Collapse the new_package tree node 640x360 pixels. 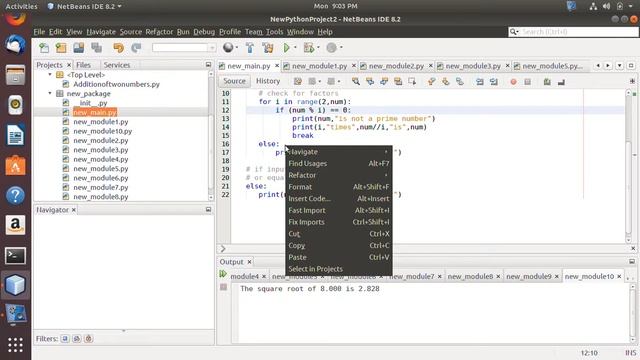pos(50,93)
